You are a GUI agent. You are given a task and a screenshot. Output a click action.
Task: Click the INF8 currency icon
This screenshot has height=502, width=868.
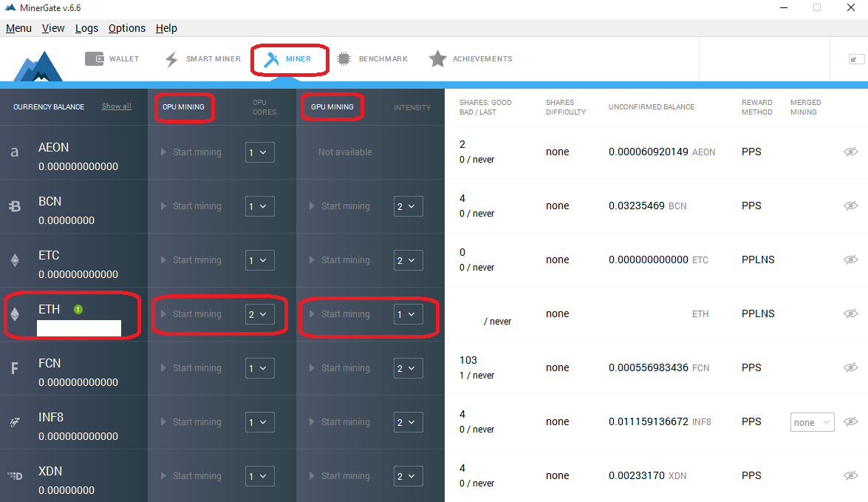pyautogui.click(x=15, y=422)
